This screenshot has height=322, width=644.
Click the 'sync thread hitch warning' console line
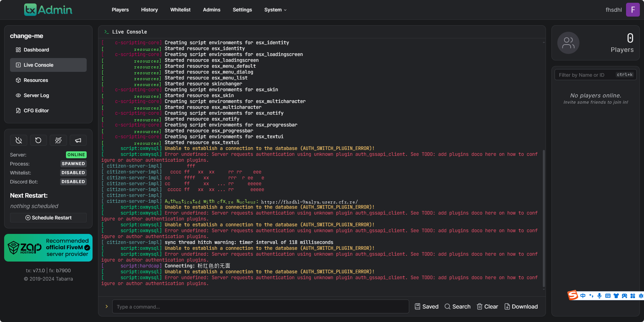pyautogui.click(x=249, y=242)
